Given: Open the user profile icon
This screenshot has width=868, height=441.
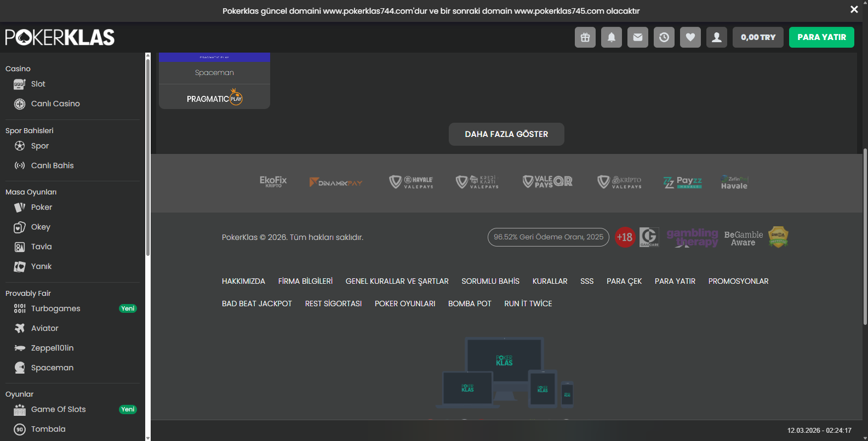Looking at the screenshot, I should click(x=716, y=37).
